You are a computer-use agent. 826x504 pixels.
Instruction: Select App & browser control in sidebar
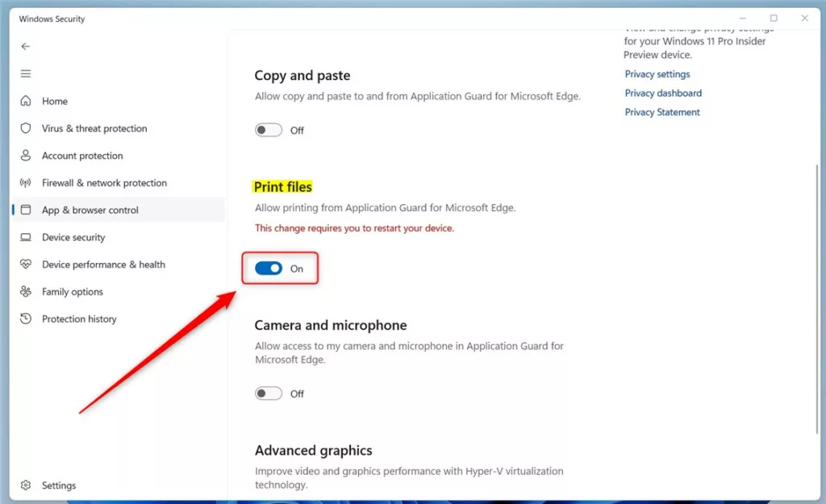coord(90,210)
